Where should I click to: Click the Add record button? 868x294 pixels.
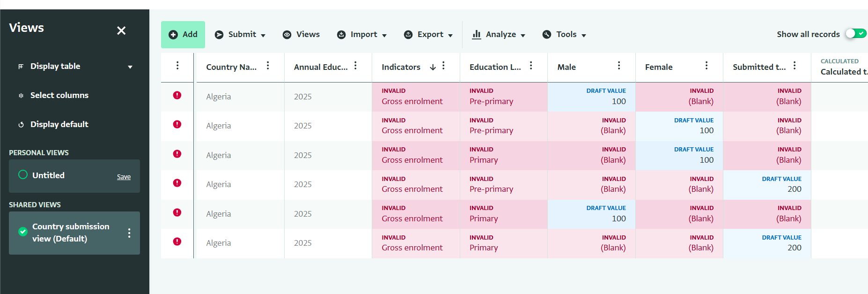click(183, 35)
